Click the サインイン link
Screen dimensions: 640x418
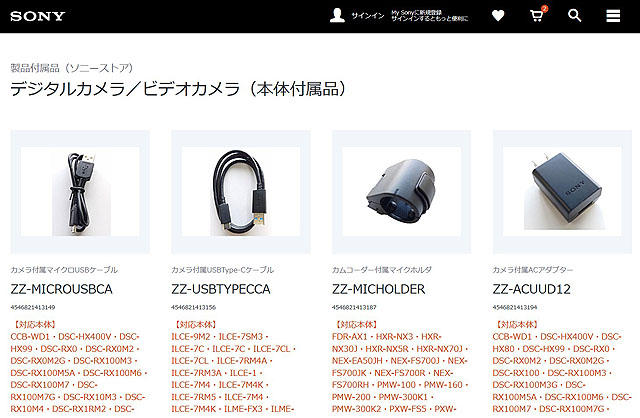(368, 16)
